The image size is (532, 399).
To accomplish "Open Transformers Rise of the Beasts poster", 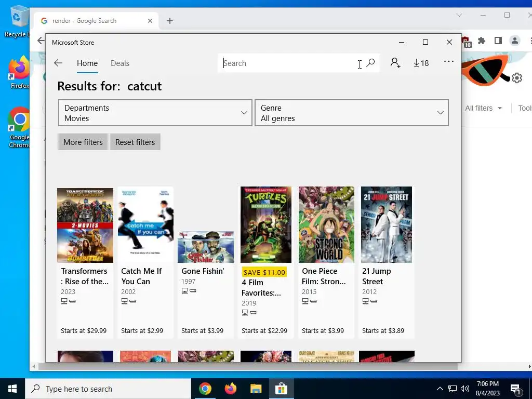I will (85, 225).
